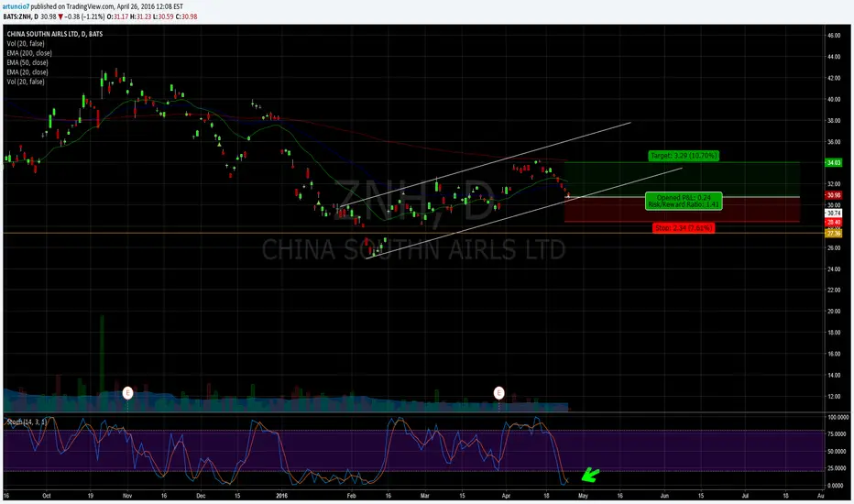Click the Oct date axis label
This screenshot has height=504, width=854.
47,496
